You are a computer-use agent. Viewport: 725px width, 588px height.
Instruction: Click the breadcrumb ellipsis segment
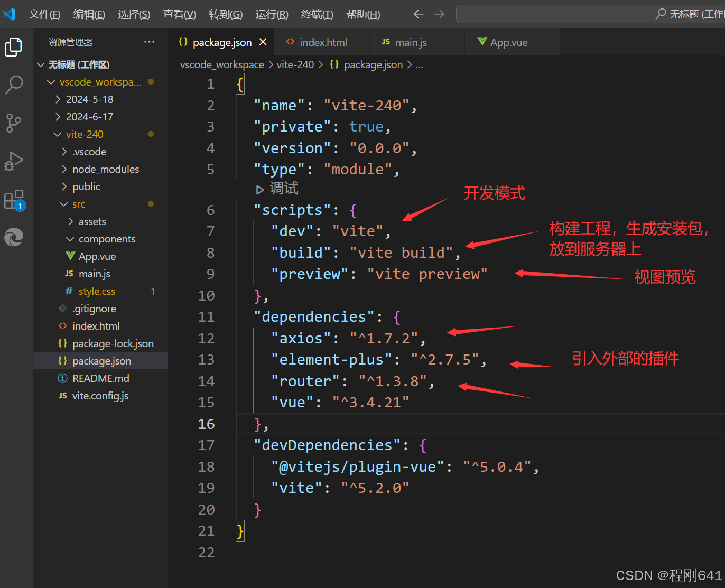[420, 66]
